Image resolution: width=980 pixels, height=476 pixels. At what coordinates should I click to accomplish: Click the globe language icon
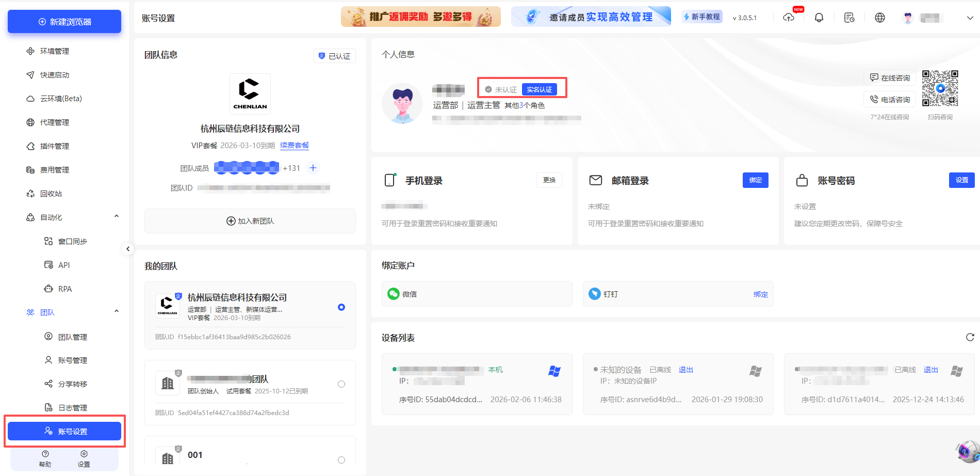tap(880, 17)
